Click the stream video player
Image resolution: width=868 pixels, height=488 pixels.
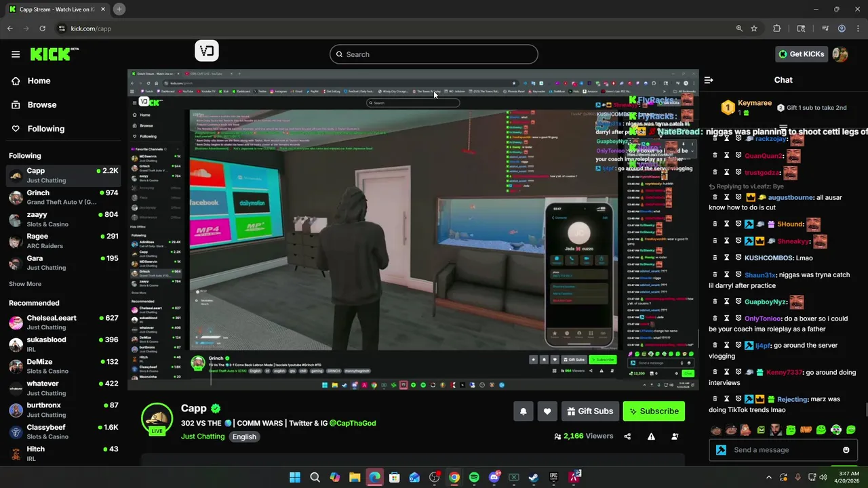412,230
